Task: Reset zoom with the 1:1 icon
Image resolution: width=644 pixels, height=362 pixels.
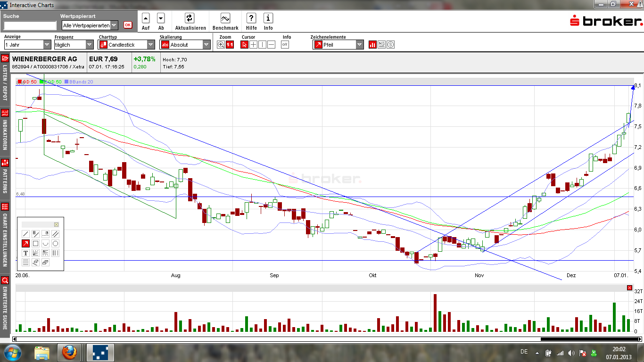Action: coord(230,45)
